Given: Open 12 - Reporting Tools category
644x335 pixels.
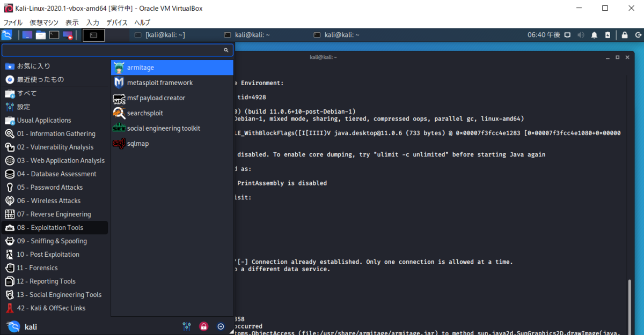Looking at the screenshot, I should [56, 281].
